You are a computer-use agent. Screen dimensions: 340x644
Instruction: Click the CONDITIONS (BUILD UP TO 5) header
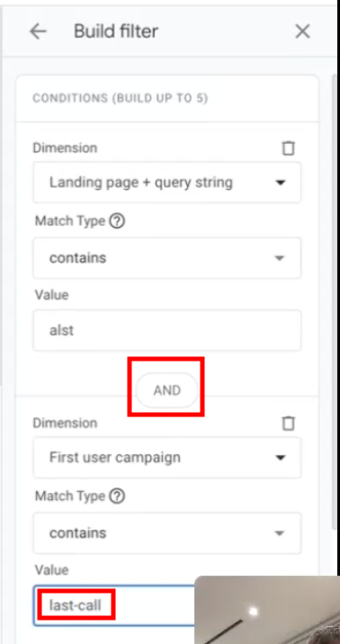pos(121,99)
